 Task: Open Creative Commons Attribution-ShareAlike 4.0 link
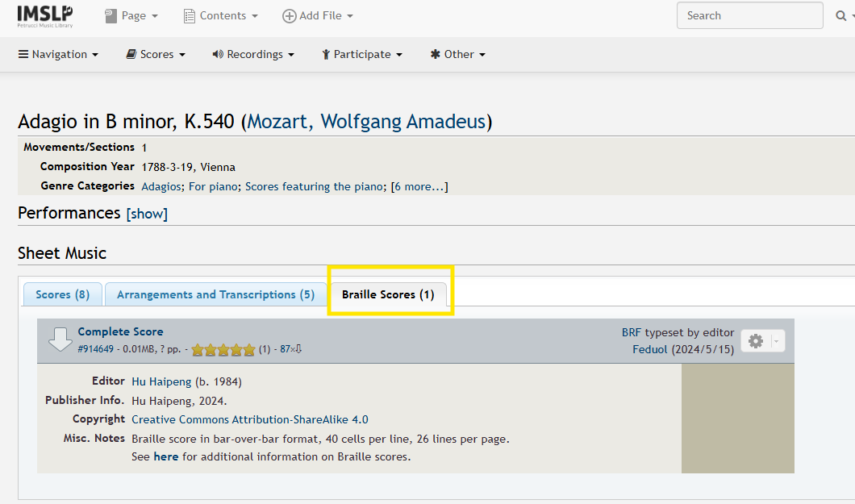pyautogui.click(x=250, y=419)
